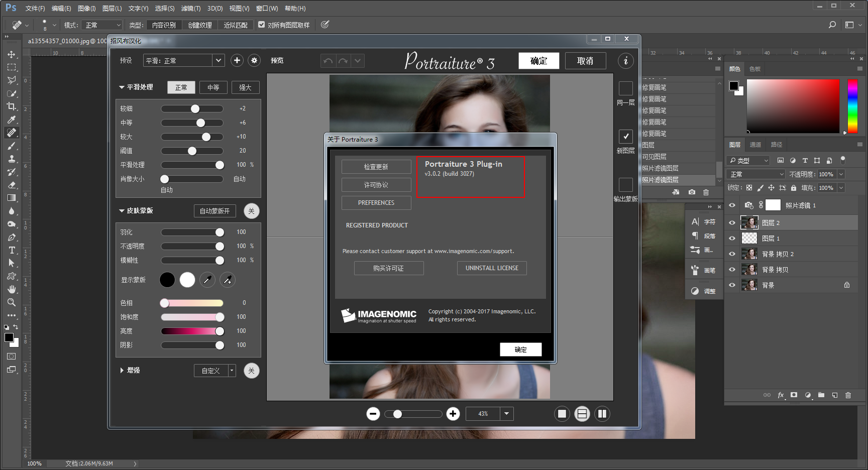
Task: Adjust the 阈值 slider handle
Action: [x=192, y=151]
